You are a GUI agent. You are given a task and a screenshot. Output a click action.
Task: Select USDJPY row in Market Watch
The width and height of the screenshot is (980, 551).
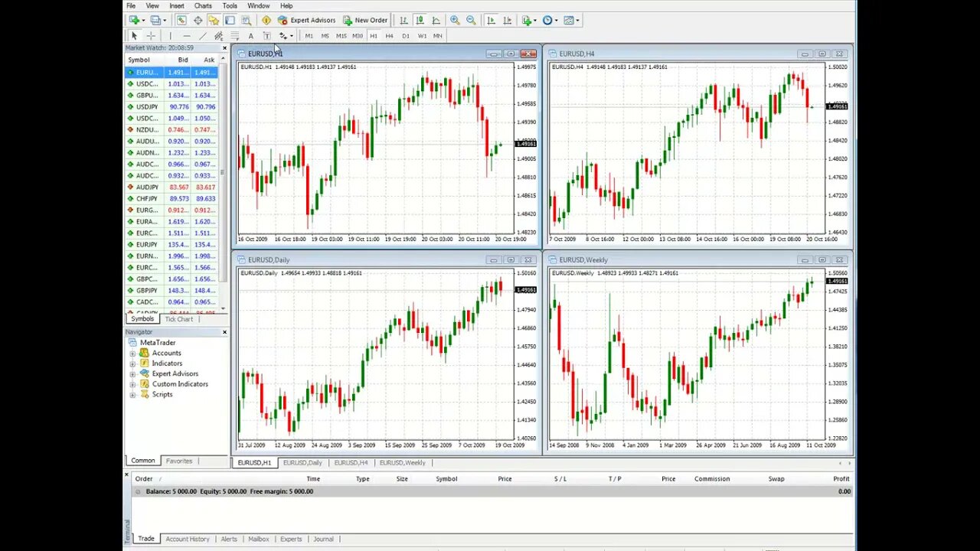click(171, 107)
